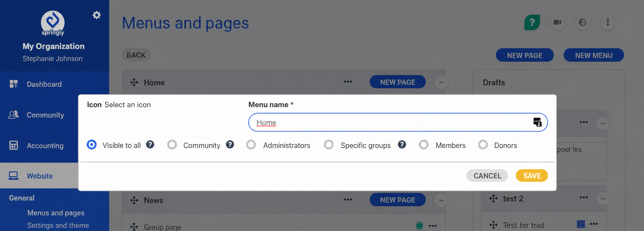The image size is (644, 231).
Task: Click the globe icon in header
Action: pos(582,23)
